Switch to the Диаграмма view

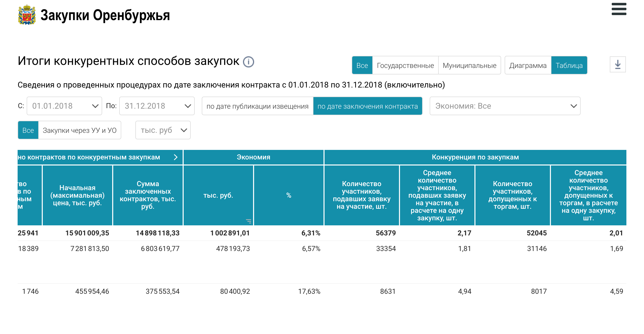click(528, 65)
